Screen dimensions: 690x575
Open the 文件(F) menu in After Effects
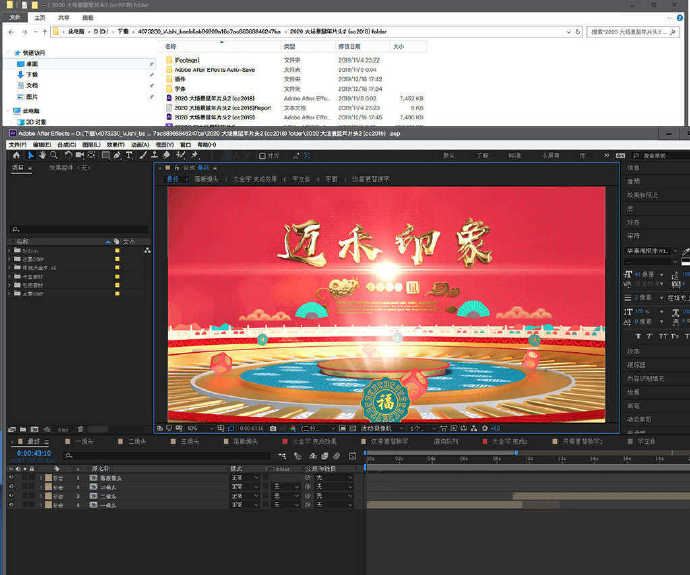pos(18,145)
